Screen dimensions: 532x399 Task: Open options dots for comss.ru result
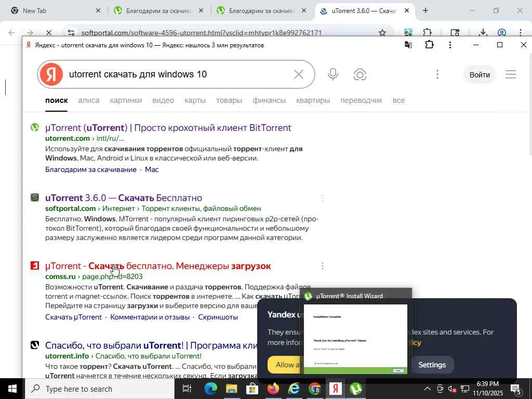322,266
